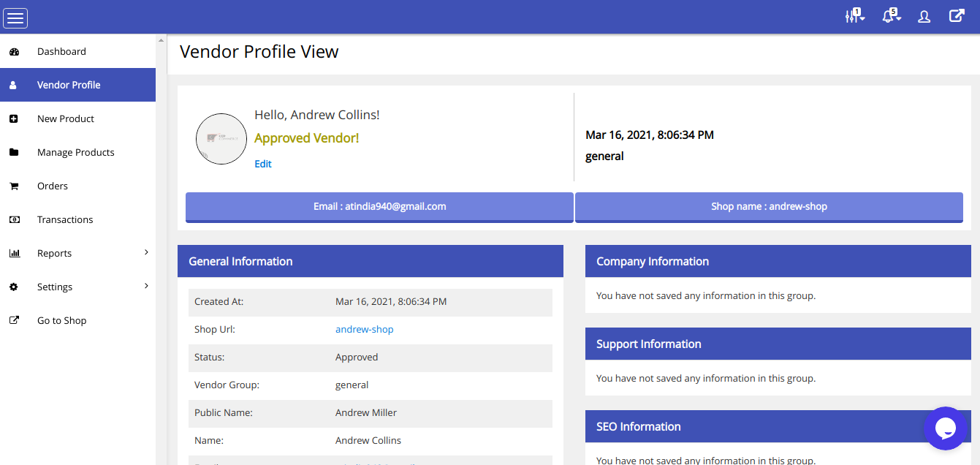The image size is (980, 465).
Task: Click the Orders cart icon
Action: tap(14, 186)
